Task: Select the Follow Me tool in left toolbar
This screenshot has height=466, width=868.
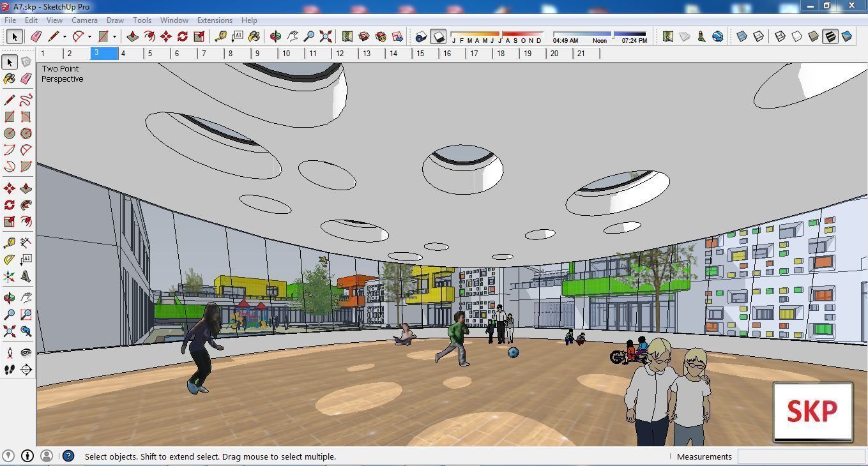Action: point(26,205)
